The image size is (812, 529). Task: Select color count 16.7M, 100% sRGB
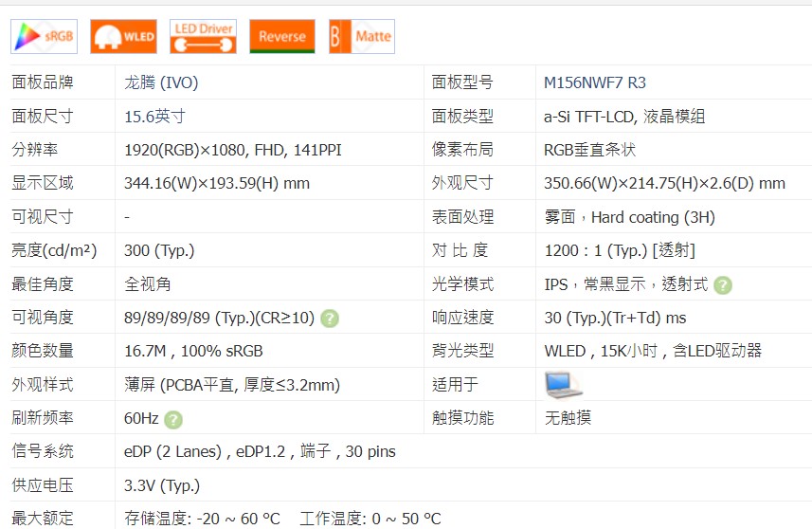193,352
